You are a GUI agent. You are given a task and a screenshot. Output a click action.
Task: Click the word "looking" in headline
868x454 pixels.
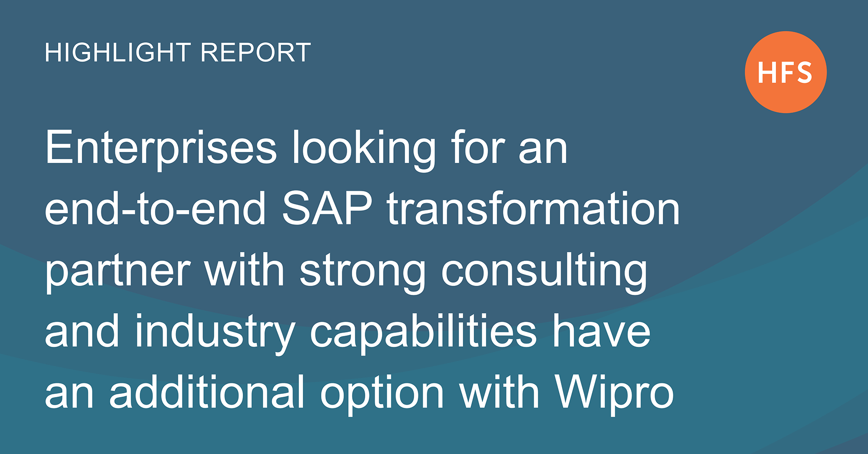(364, 150)
